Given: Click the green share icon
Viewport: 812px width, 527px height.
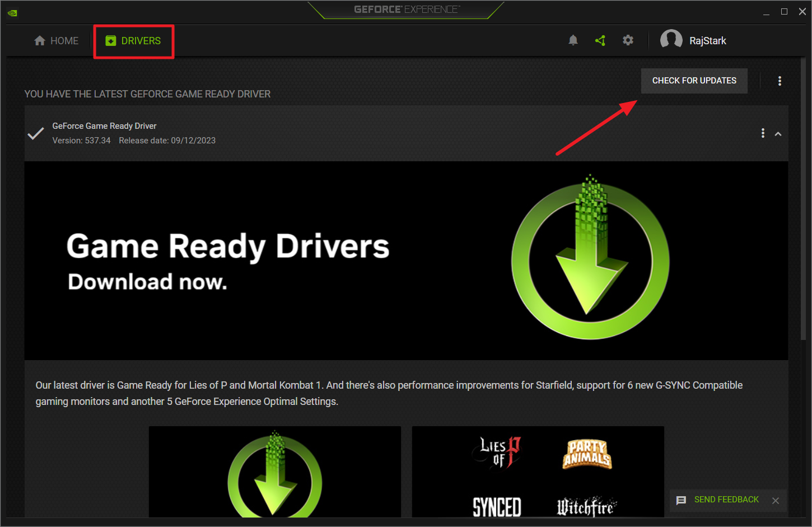Looking at the screenshot, I should [x=600, y=40].
